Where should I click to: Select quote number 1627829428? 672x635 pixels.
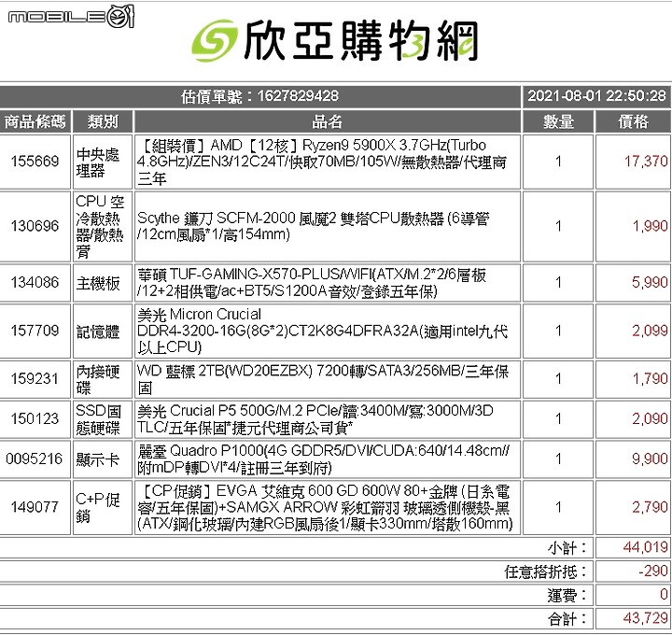(298, 95)
